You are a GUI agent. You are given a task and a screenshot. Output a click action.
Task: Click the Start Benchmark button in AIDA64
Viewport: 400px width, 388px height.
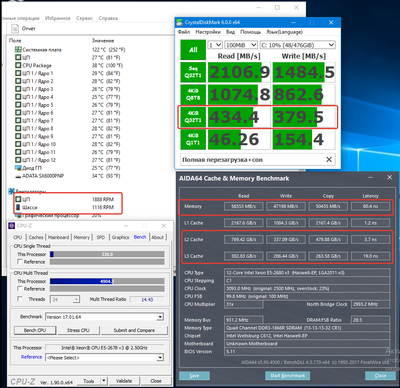coord(288,376)
